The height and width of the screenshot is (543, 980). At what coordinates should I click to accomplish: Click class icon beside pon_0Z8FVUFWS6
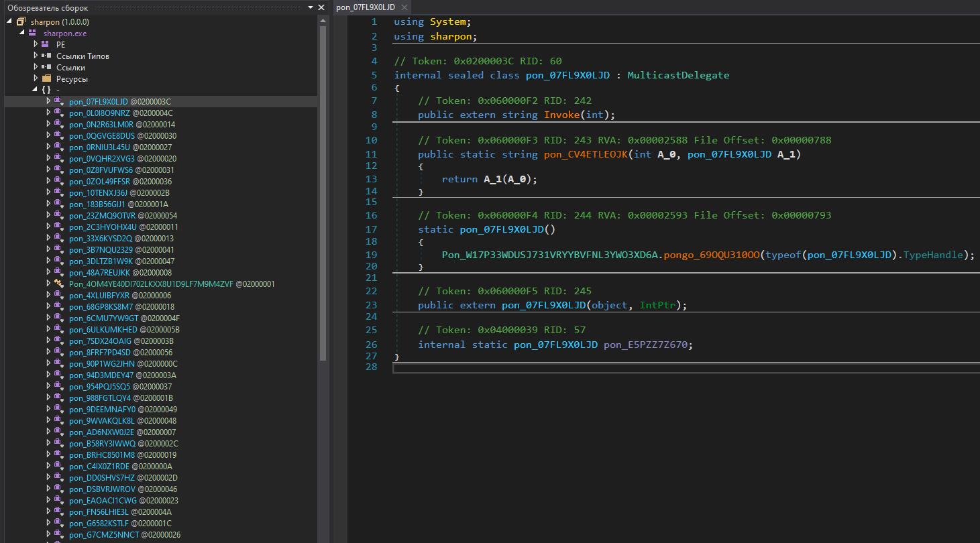[59, 170]
